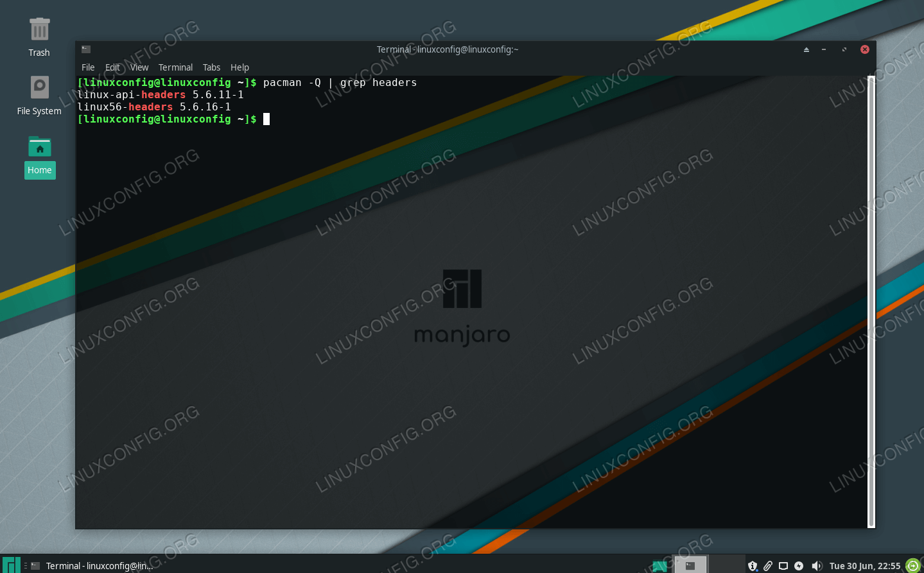924x573 pixels.
Task: Open the Terminal menu
Action: coord(175,67)
